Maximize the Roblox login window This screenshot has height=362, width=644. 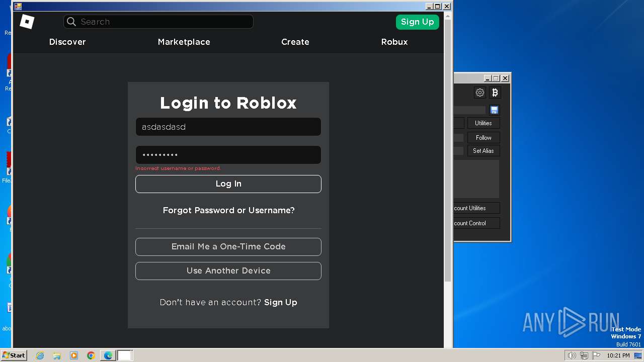point(438,7)
